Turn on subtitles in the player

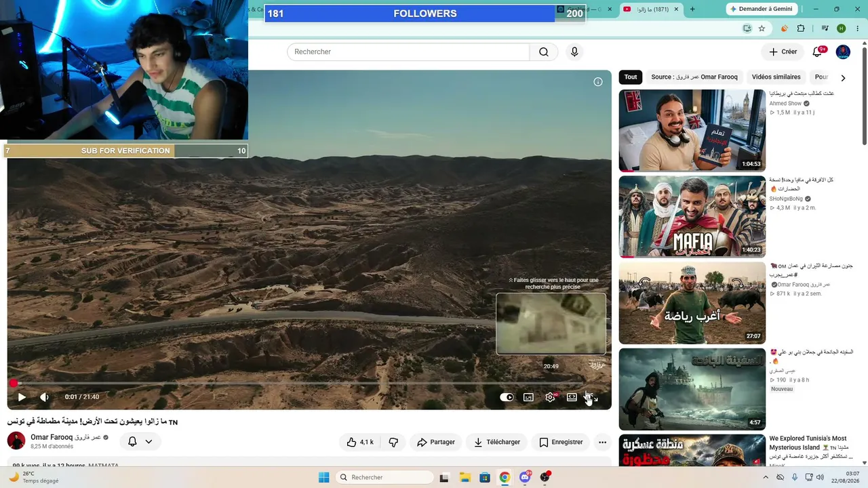click(x=528, y=397)
